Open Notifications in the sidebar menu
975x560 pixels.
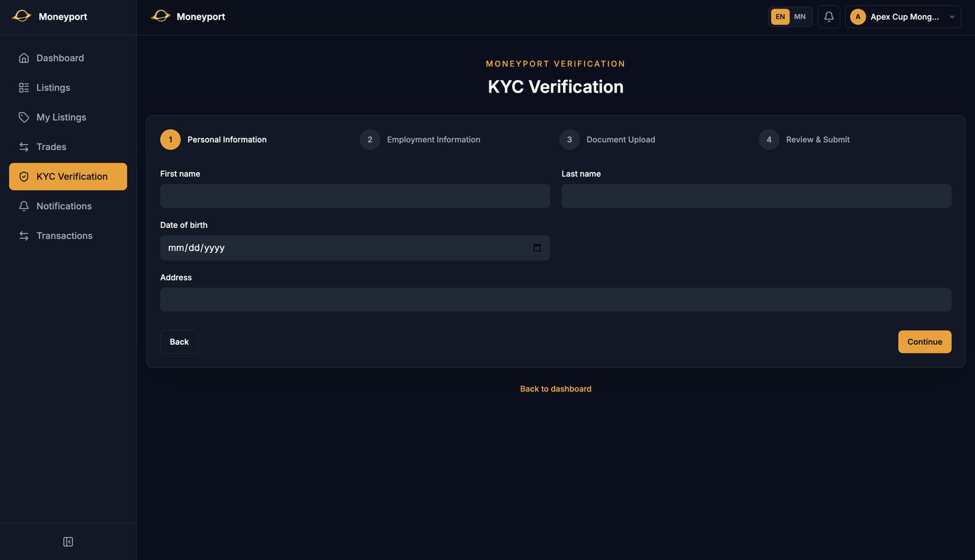(68, 206)
